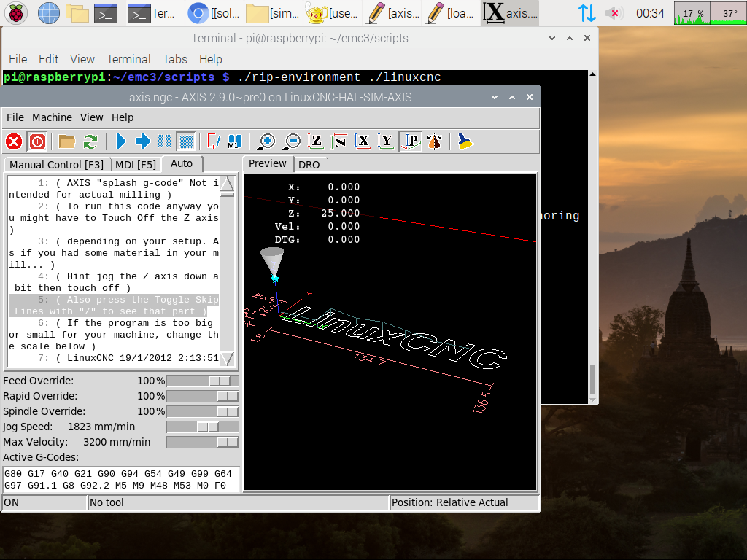Toggle machine power button in AXIS toolbar

(x=37, y=141)
